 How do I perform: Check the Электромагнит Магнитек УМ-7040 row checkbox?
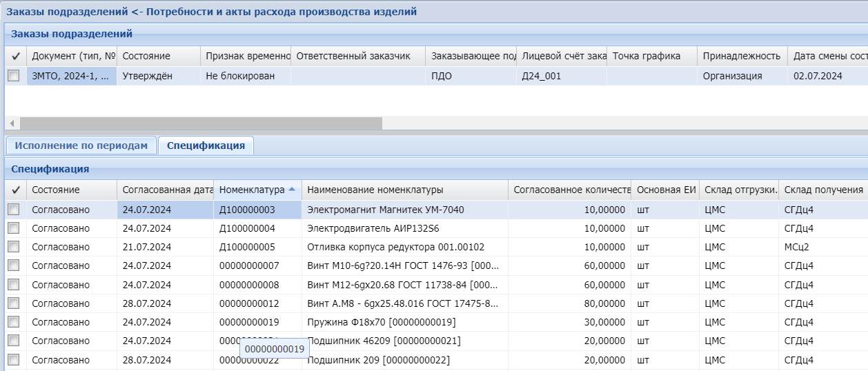14,210
